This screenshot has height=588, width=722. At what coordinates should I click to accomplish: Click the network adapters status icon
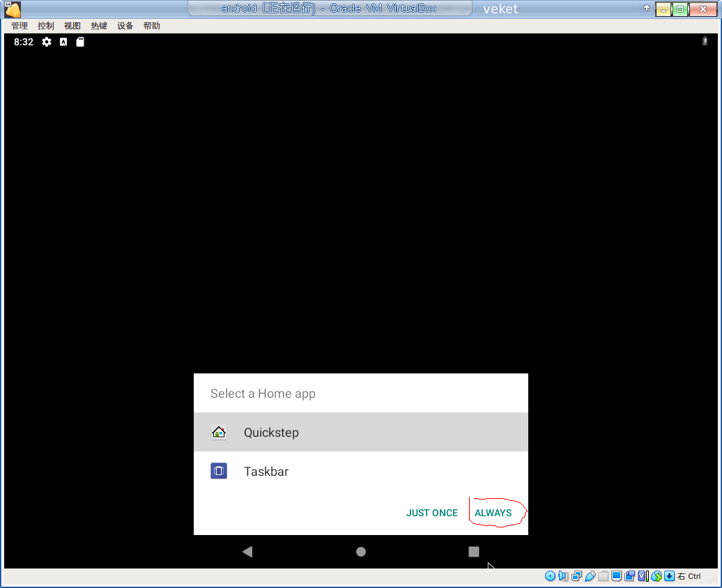(x=576, y=576)
